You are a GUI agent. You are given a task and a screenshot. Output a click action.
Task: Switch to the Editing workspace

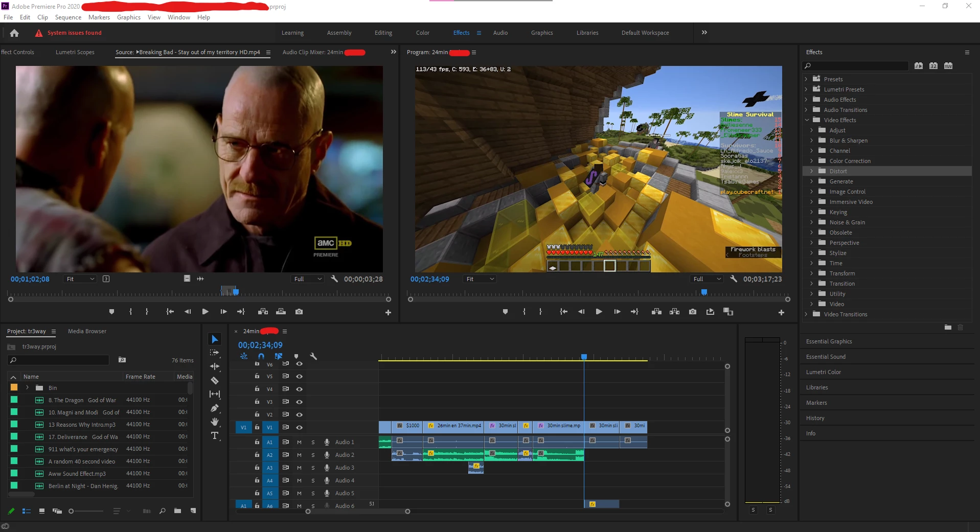tap(383, 33)
